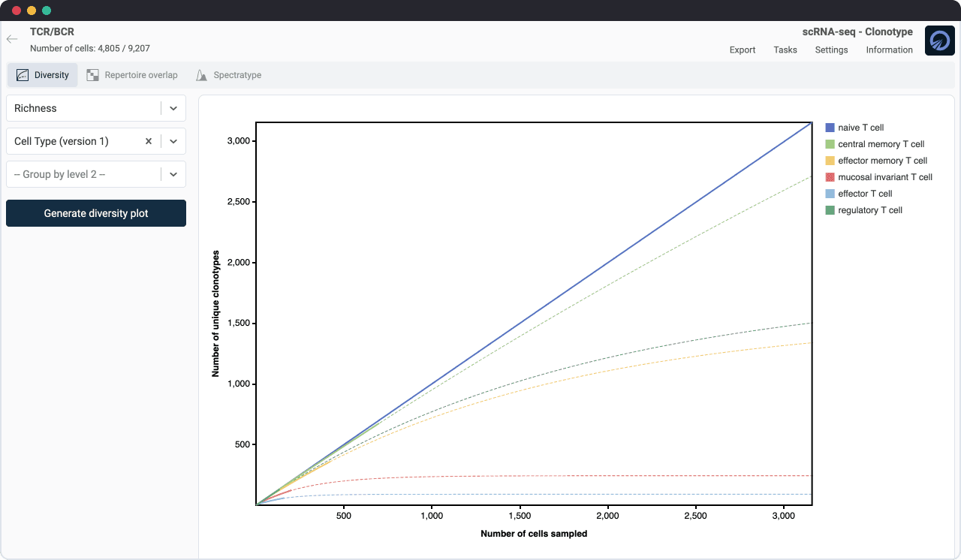Image resolution: width=961 pixels, height=560 pixels.
Task: Open the Cell Type dropdown chevron
Action: pos(173,141)
